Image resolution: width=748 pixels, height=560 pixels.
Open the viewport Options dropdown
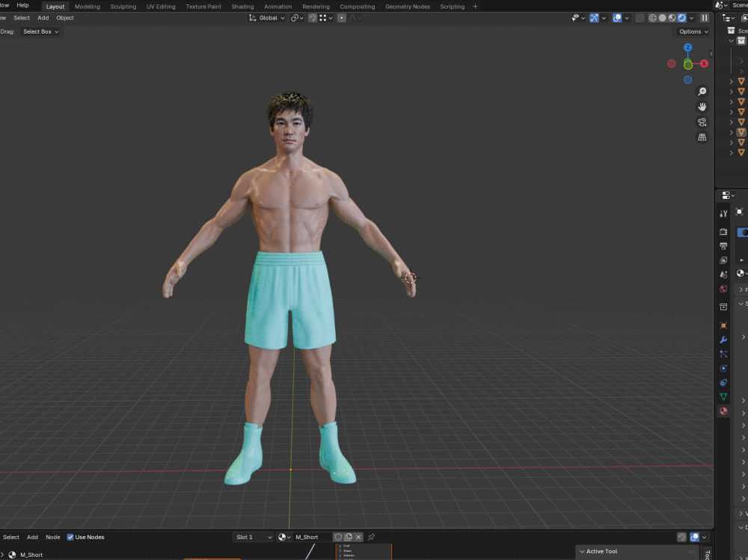click(693, 31)
